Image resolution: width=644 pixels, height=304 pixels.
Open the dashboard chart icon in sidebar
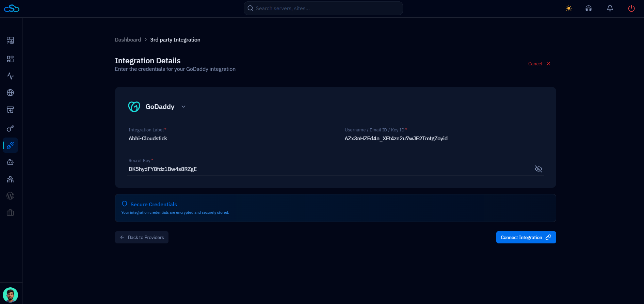[x=11, y=40]
